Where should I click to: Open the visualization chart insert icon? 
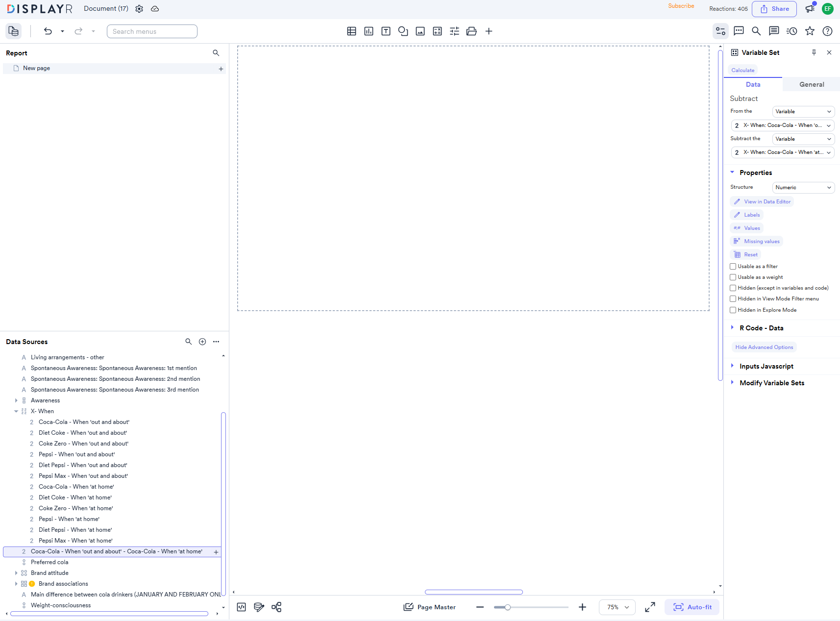(x=369, y=31)
